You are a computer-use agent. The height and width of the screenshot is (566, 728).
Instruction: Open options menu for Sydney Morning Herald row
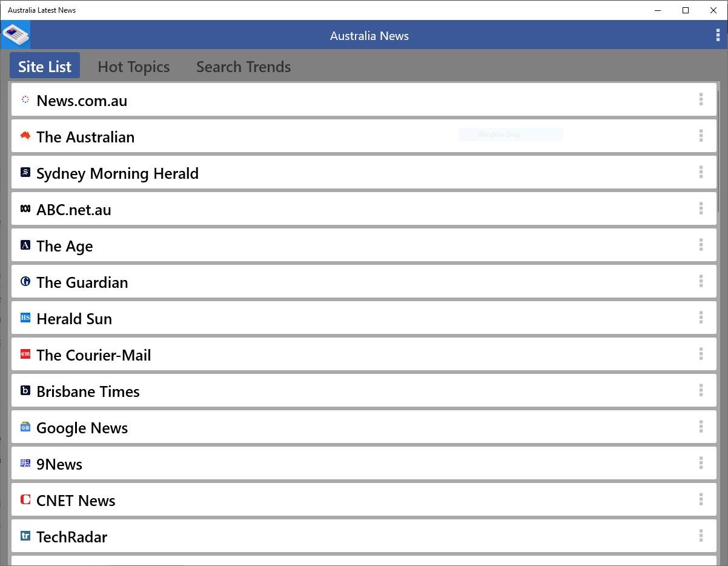pyautogui.click(x=701, y=172)
